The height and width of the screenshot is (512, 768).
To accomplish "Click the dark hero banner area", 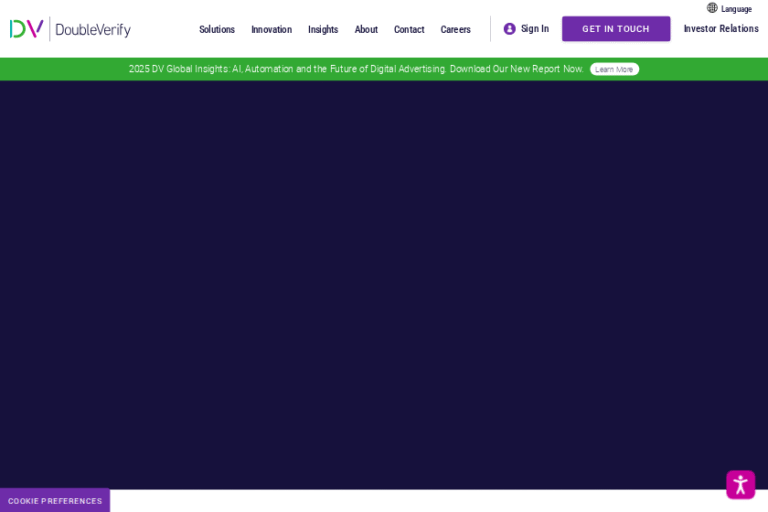I will click(384, 285).
